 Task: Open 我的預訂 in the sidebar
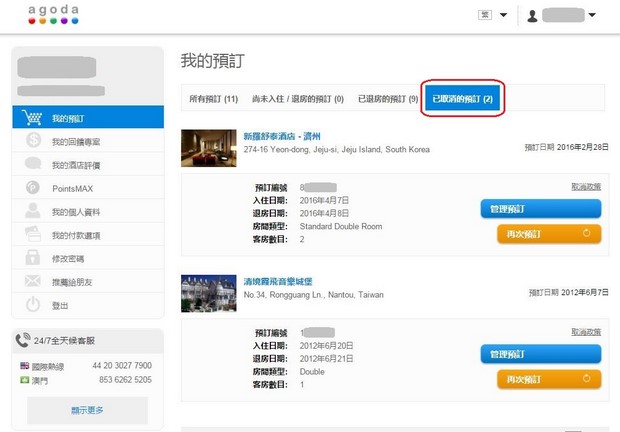[88, 117]
